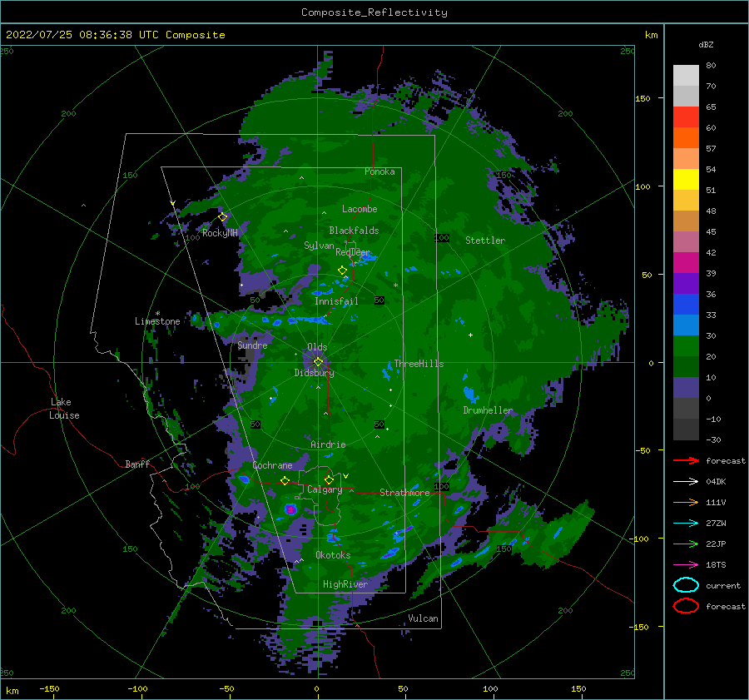Click the bright green 30-20 dBZ swatch
749x700 pixels.
point(686,346)
